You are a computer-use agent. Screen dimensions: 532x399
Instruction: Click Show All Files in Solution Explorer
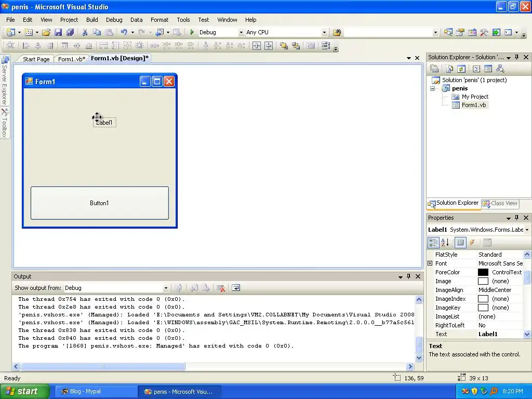pos(449,69)
